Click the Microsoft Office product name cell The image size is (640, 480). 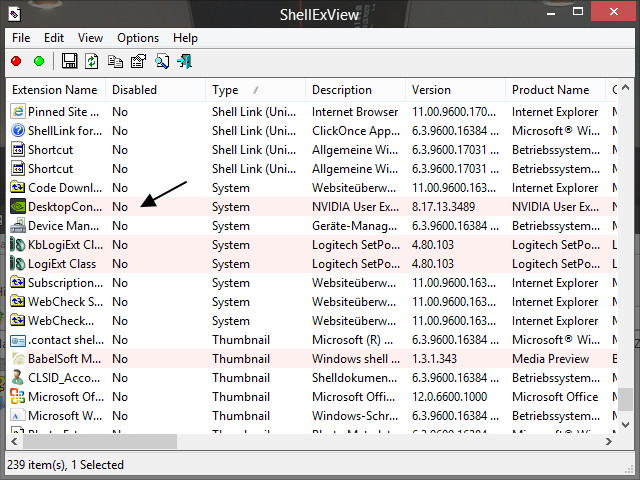tap(555, 397)
